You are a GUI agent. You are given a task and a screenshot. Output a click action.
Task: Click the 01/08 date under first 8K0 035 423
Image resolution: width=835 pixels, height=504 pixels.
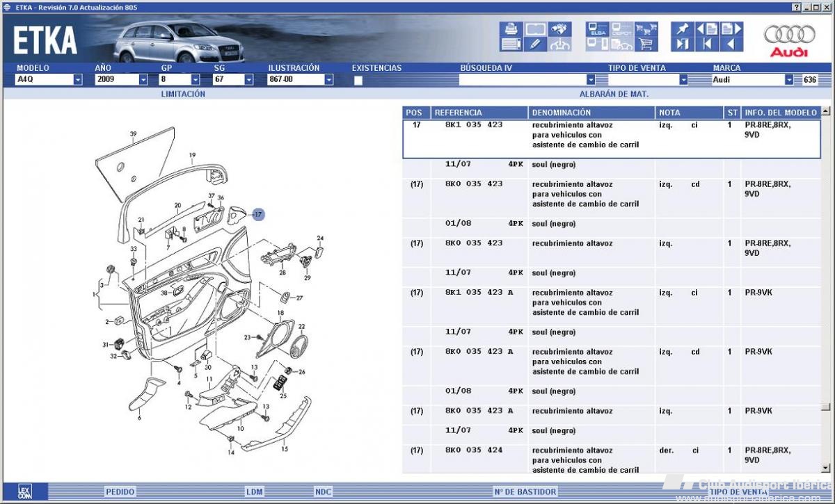coord(458,224)
